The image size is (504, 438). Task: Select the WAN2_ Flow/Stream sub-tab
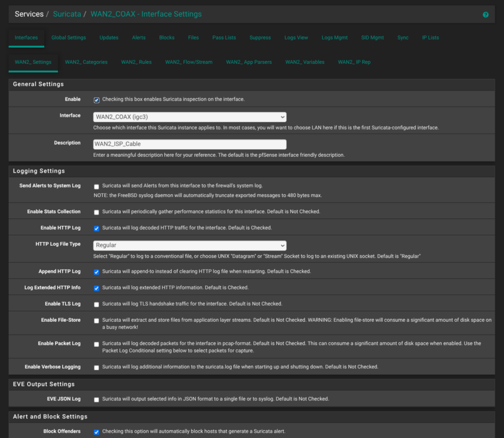point(189,62)
